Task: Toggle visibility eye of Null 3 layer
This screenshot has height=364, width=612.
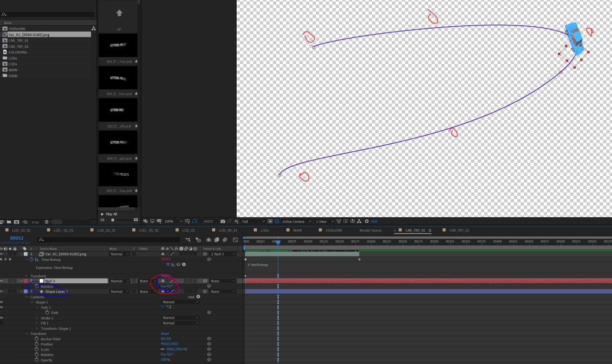Action: click(1, 281)
